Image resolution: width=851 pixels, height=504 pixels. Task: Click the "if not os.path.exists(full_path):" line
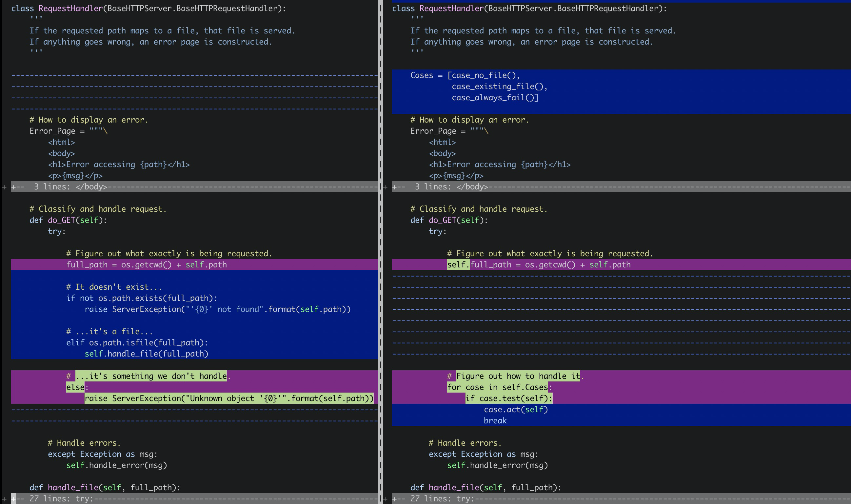point(142,298)
